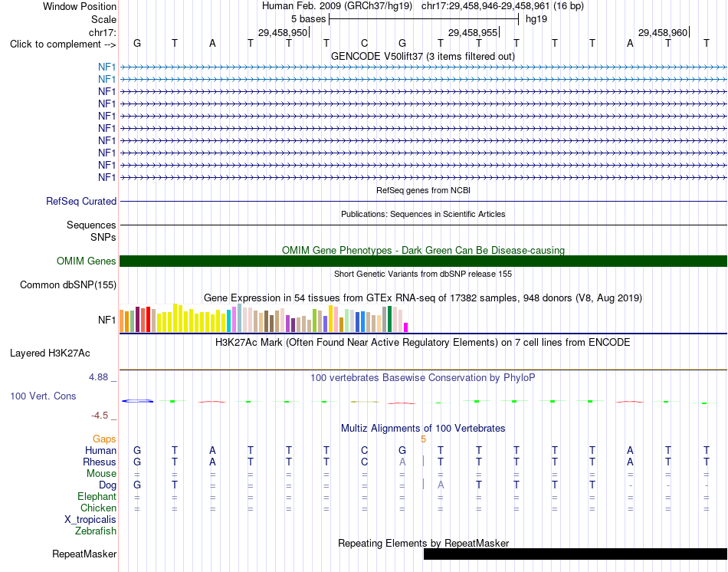This screenshot has width=728, height=572.
Task: Click the Human species label
Action: tap(100, 450)
